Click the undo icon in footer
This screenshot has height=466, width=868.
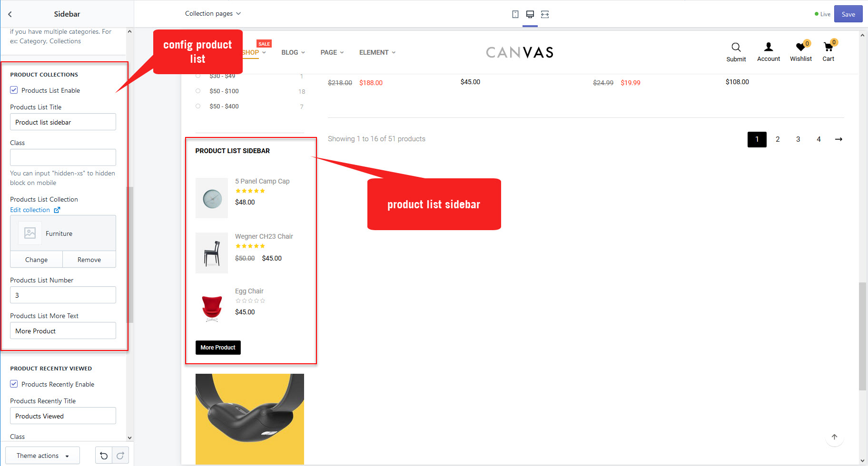tap(104, 456)
